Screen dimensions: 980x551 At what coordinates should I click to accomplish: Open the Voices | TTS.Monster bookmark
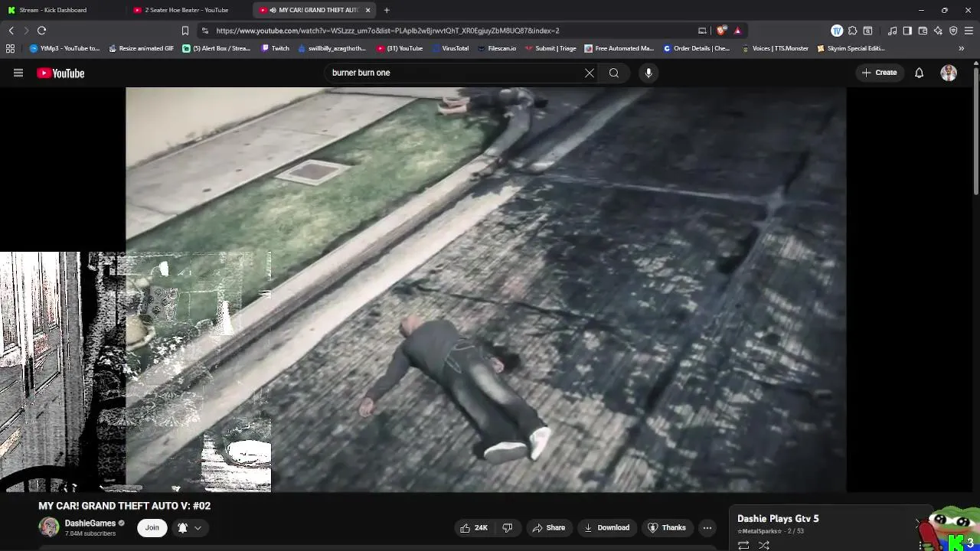pos(775,48)
